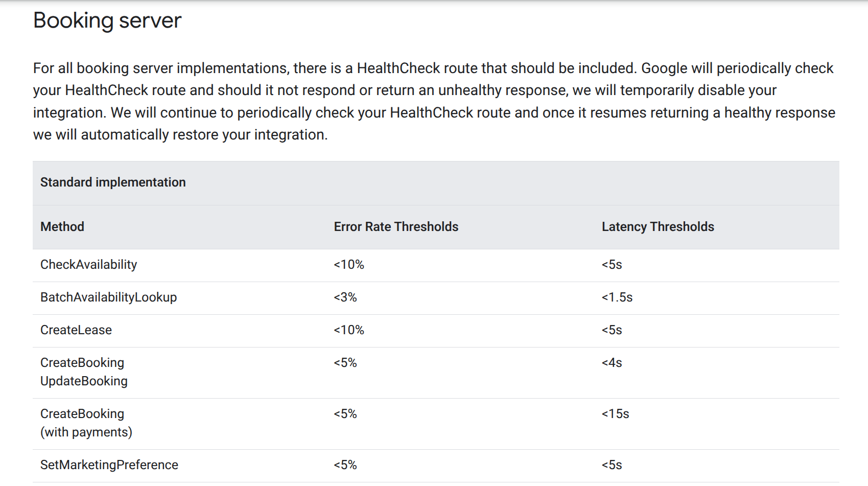Screen dimensions: 868x486
Task: Click the HealthCheck introduction paragraph
Action: click(x=434, y=101)
